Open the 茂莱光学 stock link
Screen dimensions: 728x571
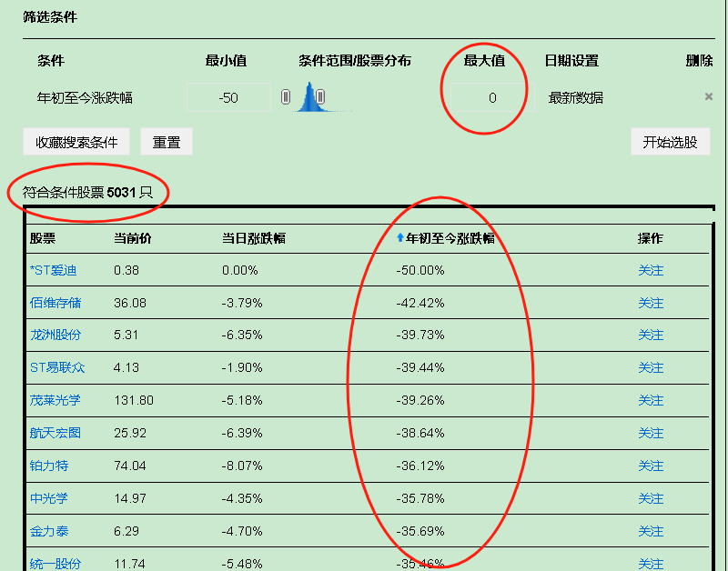[56, 400]
